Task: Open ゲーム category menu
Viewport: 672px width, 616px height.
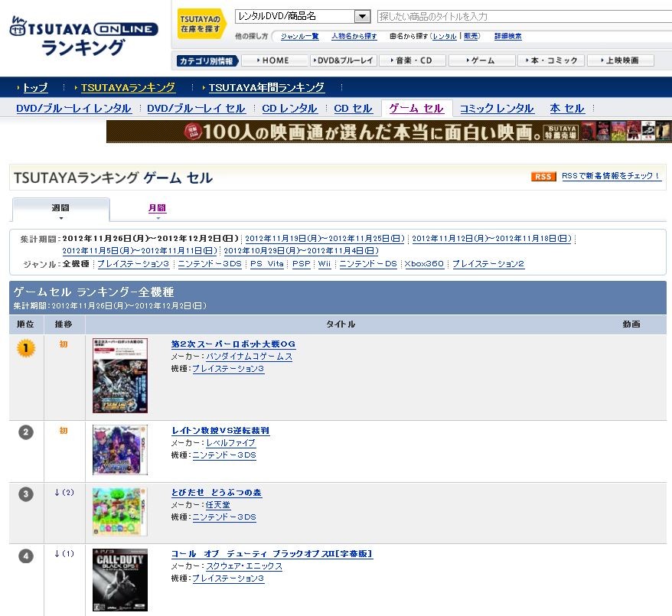Action: [x=481, y=60]
